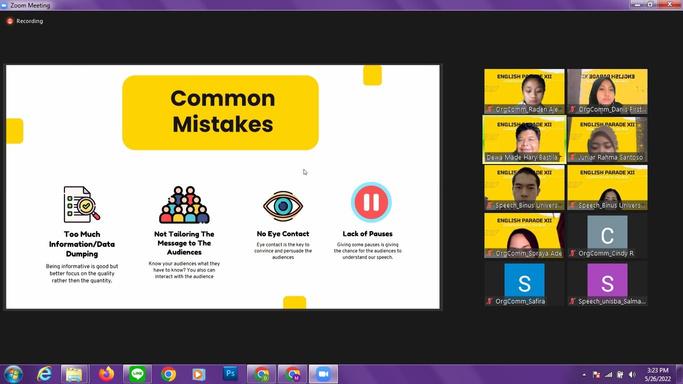
Task: Open the media player taskbar icon
Action: (199, 374)
